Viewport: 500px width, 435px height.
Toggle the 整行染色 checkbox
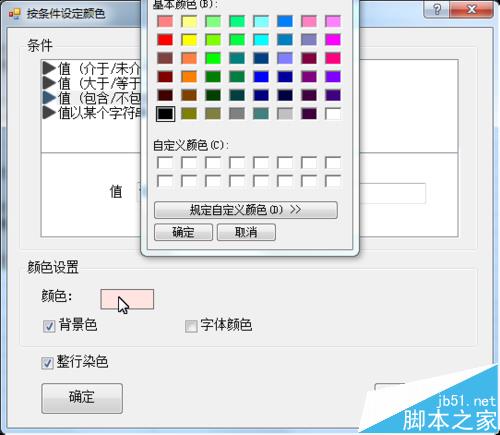tap(47, 363)
